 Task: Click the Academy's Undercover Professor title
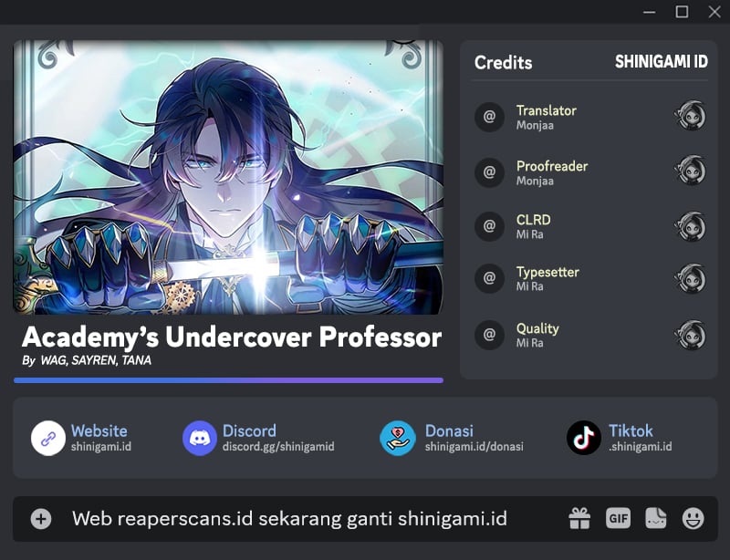(232, 337)
